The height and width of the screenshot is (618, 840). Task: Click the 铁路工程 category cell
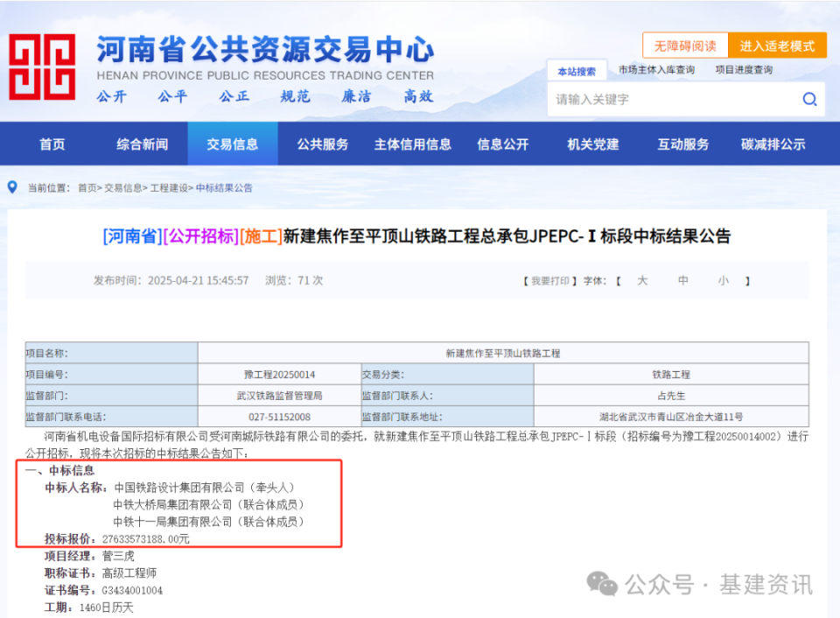[671, 374]
